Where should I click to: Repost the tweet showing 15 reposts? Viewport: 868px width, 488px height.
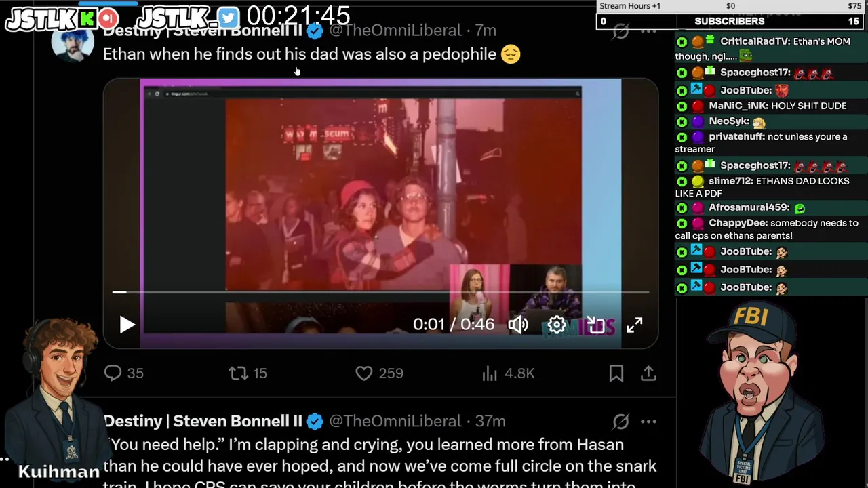(x=248, y=373)
